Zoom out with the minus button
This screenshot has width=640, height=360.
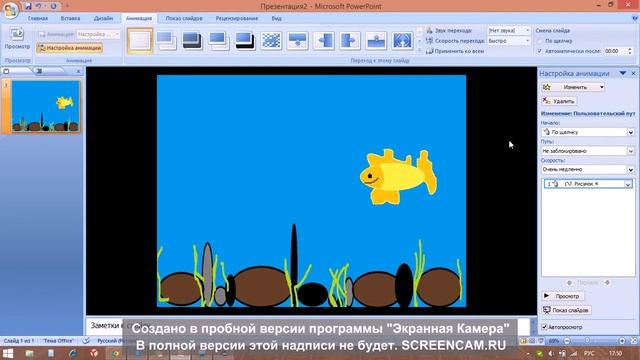pos(567,340)
